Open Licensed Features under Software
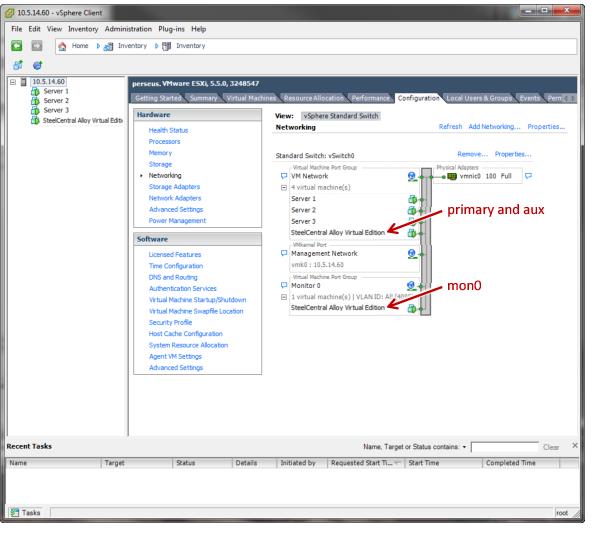 click(x=175, y=255)
